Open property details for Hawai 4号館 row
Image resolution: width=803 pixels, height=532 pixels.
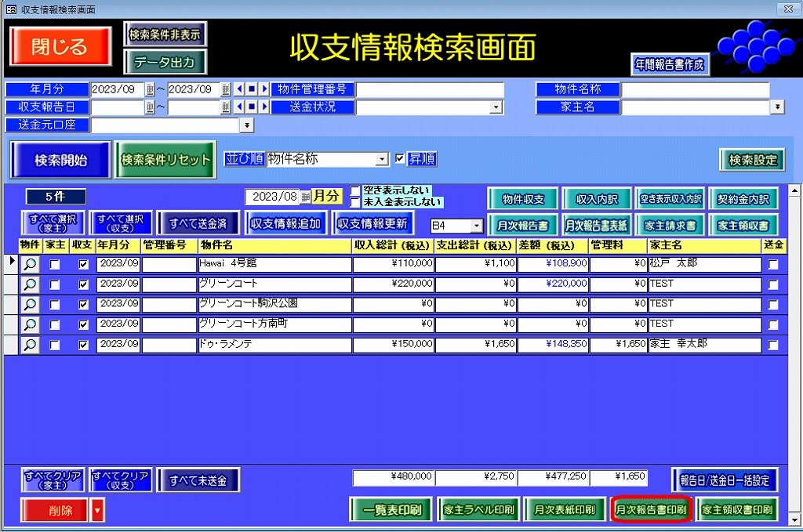[x=29, y=265]
